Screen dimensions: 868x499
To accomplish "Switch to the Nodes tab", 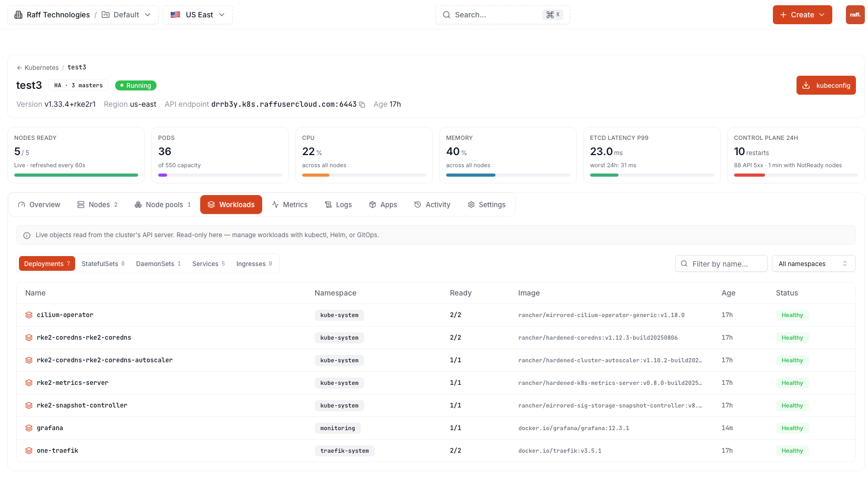I will 97,205.
